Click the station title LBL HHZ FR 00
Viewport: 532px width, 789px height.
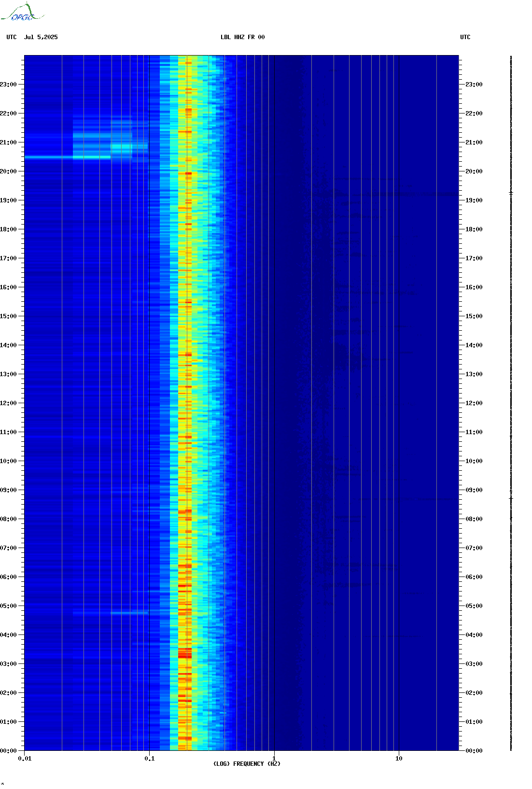(x=242, y=37)
